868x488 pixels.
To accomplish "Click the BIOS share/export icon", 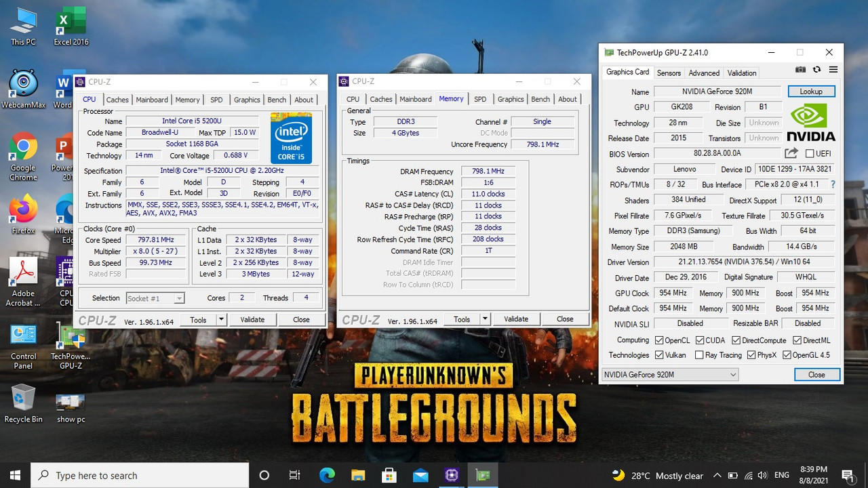I will [x=791, y=154].
